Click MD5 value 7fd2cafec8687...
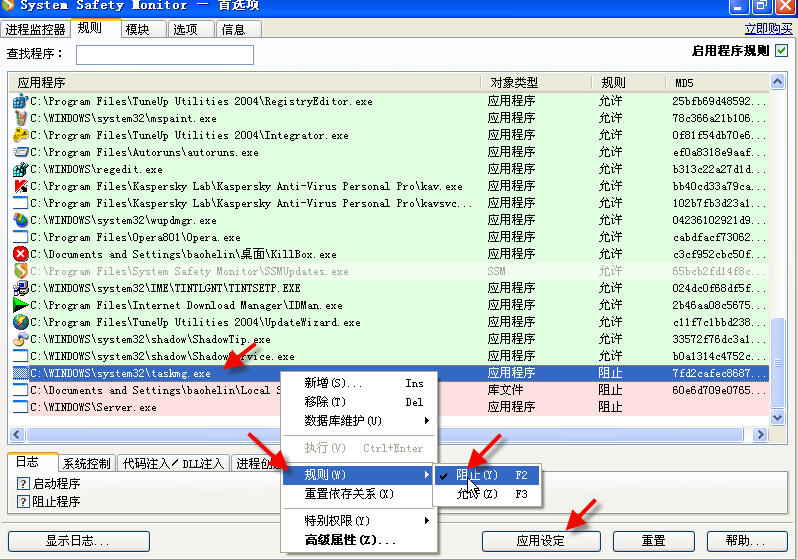This screenshot has width=798, height=560. click(x=719, y=373)
